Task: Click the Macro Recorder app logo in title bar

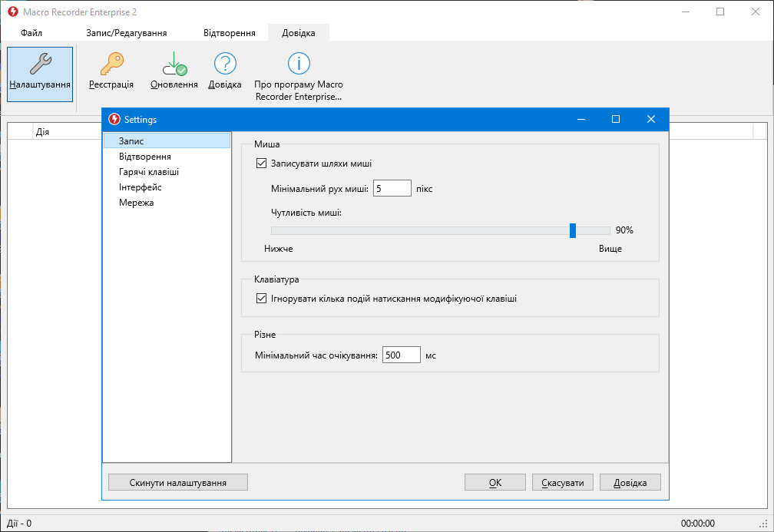Action: point(13,12)
